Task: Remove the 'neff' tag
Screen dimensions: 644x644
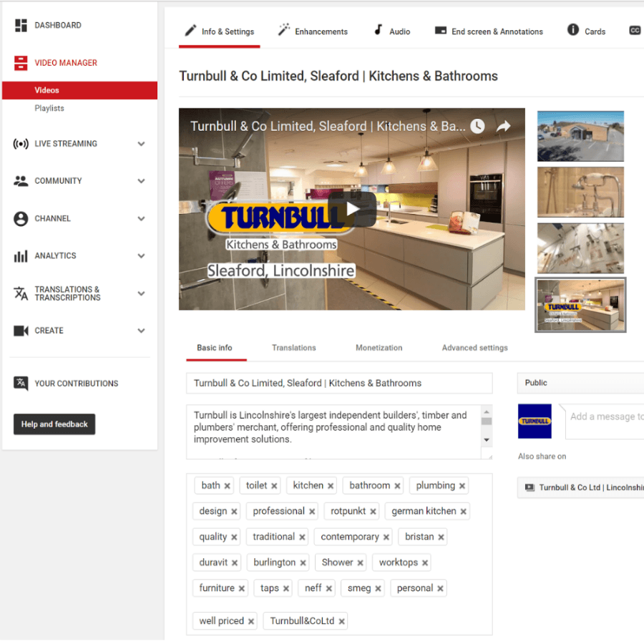Action: point(328,589)
